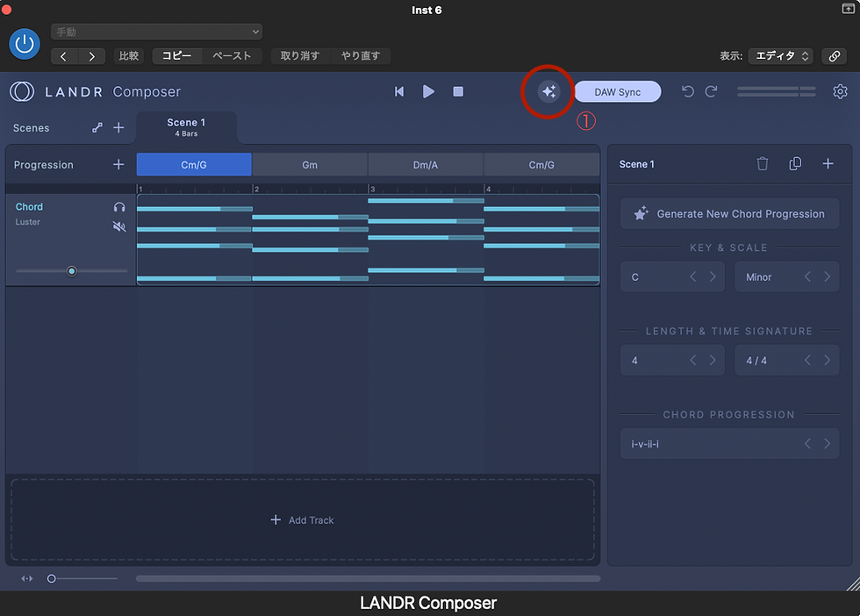Screen dimensions: 860x616
Task: Delete Scene 1 with trash icon
Action: tap(763, 163)
